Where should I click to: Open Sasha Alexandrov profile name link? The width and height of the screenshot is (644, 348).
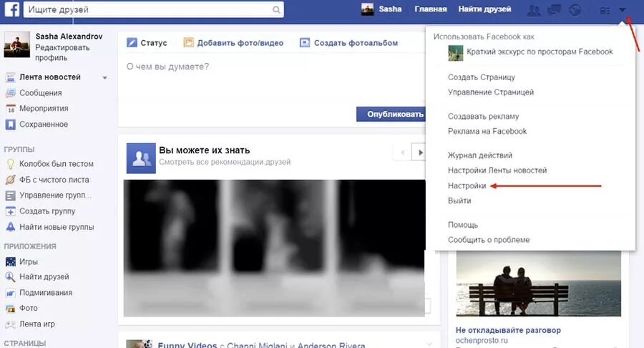[x=69, y=37]
